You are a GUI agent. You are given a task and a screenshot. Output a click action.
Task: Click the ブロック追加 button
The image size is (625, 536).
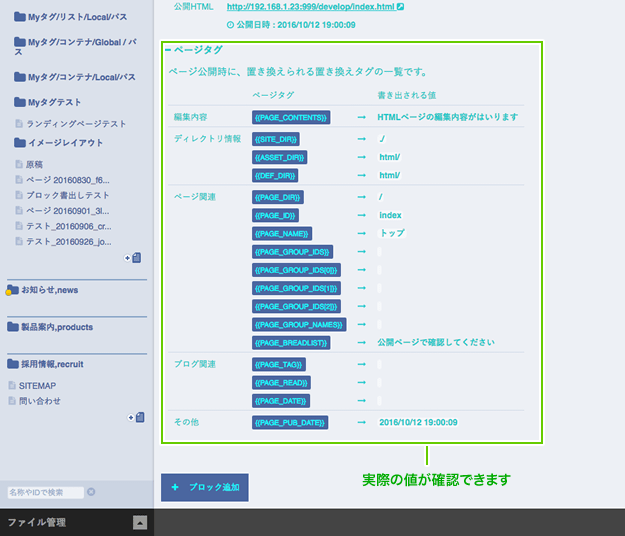click(205, 487)
